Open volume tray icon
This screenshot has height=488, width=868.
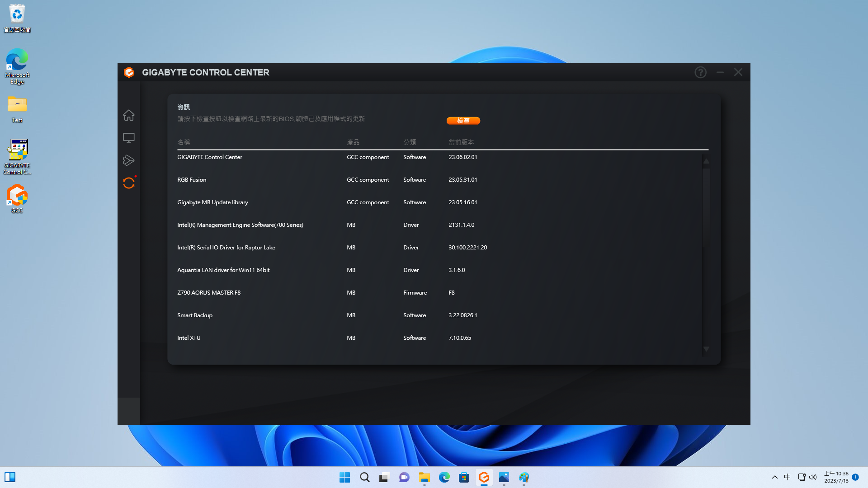coord(813,477)
